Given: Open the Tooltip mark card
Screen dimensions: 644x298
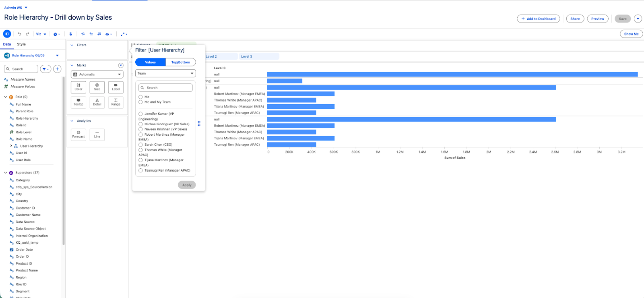Looking at the screenshot, I should click(78, 102).
